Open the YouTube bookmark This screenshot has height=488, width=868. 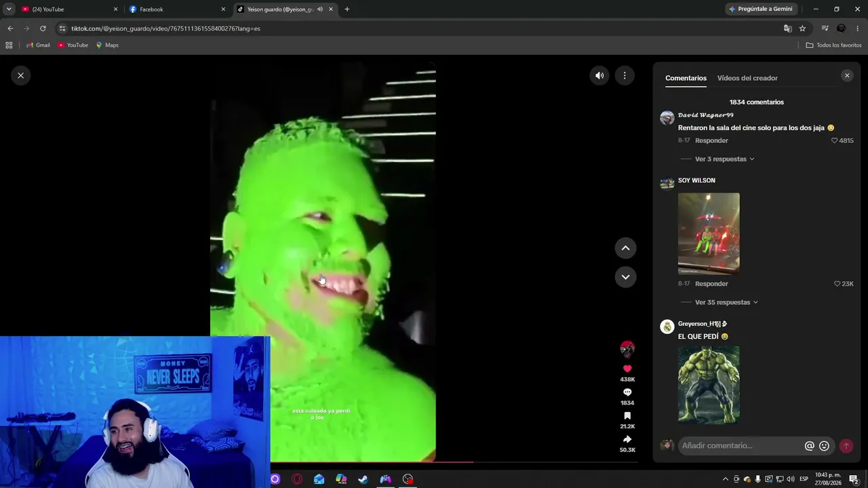pyautogui.click(x=73, y=45)
